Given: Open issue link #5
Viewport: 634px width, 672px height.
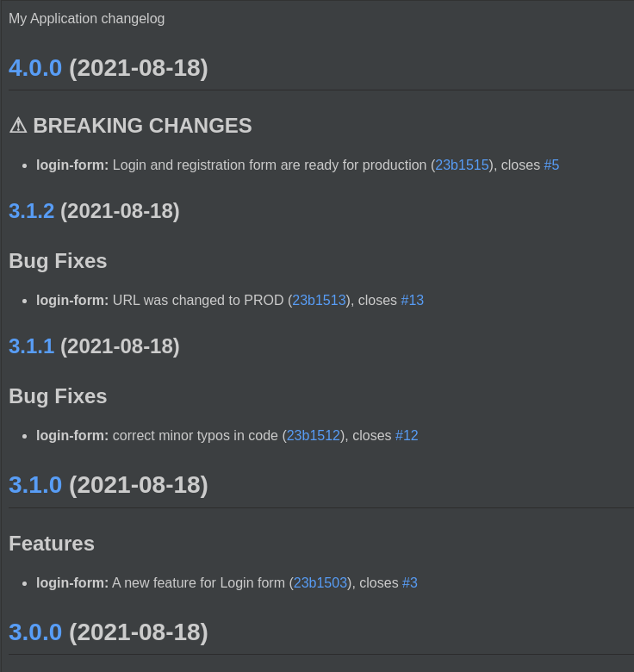Looking at the screenshot, I should (551, 165).
